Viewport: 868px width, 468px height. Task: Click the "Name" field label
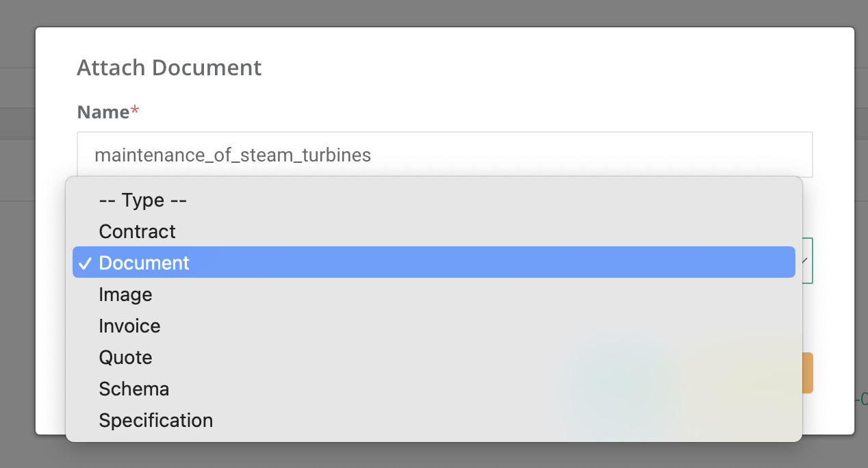point(103,112)
